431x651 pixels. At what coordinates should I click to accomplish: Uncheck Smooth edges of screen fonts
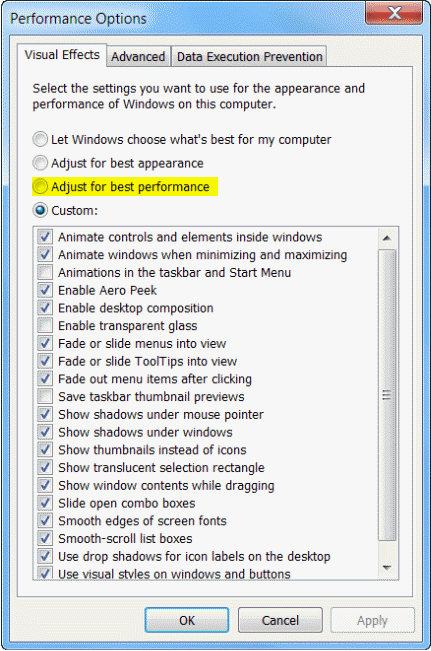(x=45, y=521)
